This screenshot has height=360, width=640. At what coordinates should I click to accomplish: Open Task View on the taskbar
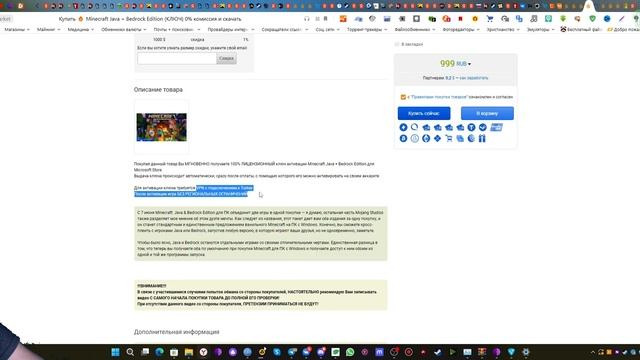tap(145, 352)
